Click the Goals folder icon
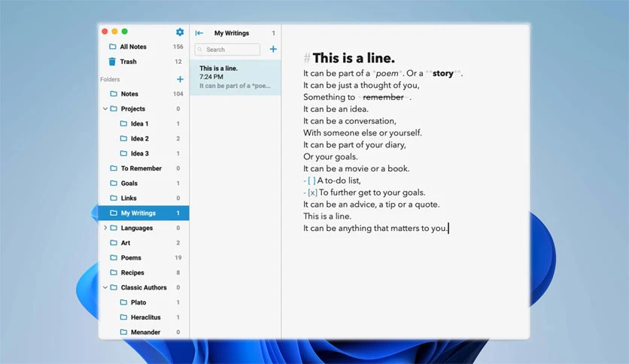The image size is (629, 364). click(x=114, y=184)
